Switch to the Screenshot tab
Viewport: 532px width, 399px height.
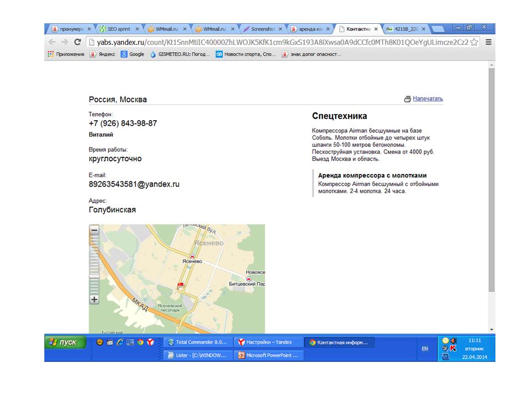point(262,29)
